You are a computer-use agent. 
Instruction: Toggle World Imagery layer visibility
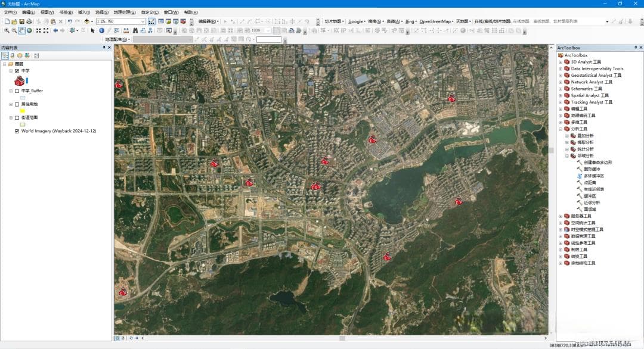click(17, 131)
